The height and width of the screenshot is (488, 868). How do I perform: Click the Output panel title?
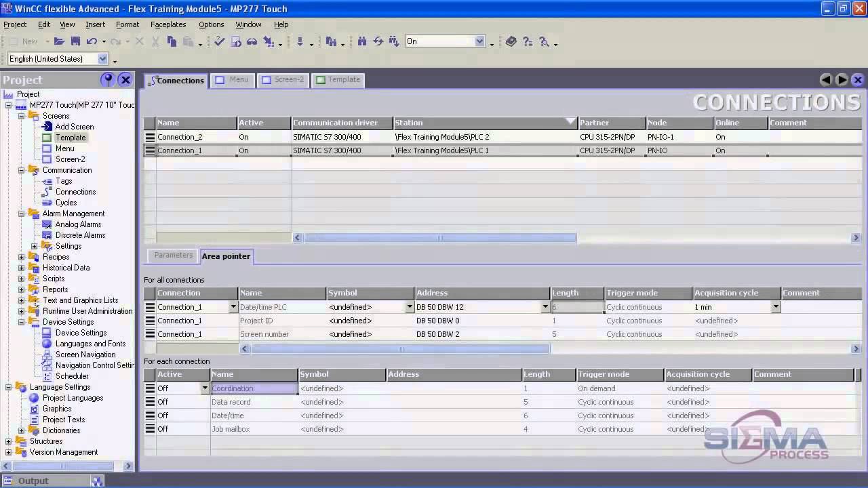(33, 481)
